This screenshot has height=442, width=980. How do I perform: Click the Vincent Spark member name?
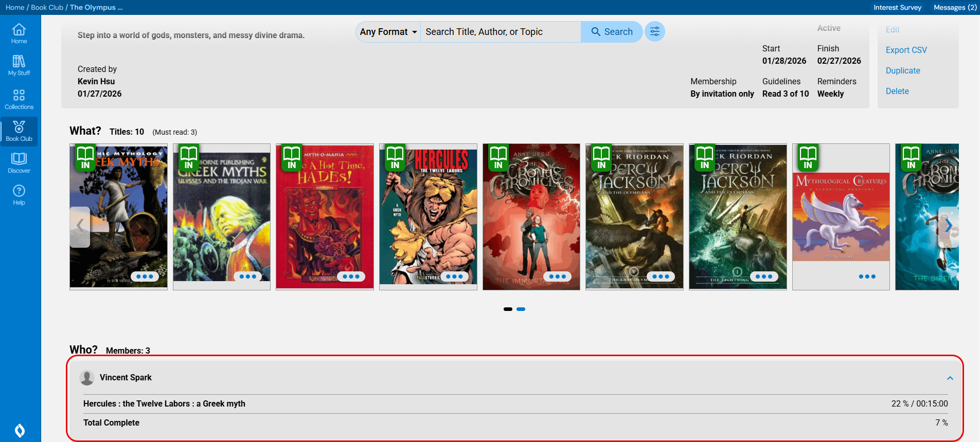coord(126,377)
